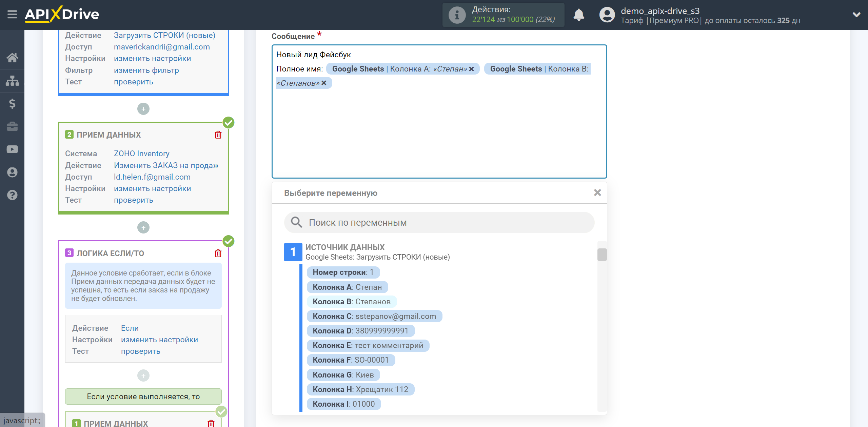Click the ПРИЕМ ДАННЫХ block 2 title
The width and height of the screenshot is (868, 427).
click(x=108, y=135)
